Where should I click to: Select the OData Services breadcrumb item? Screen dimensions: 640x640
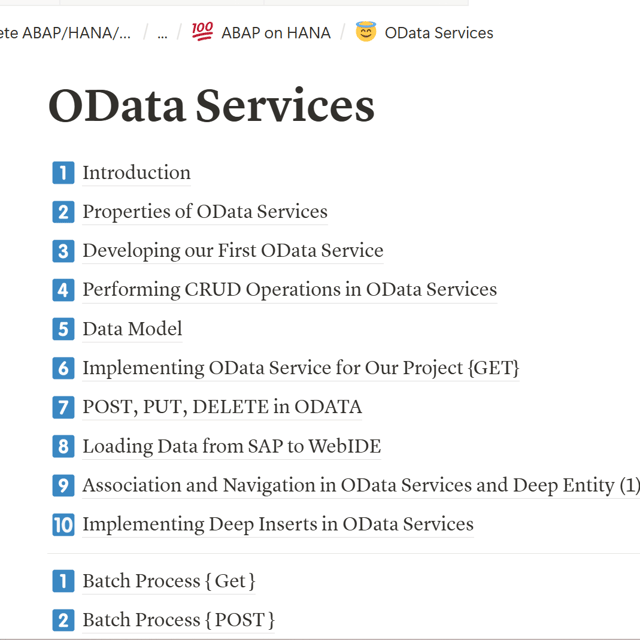point(439,33)
